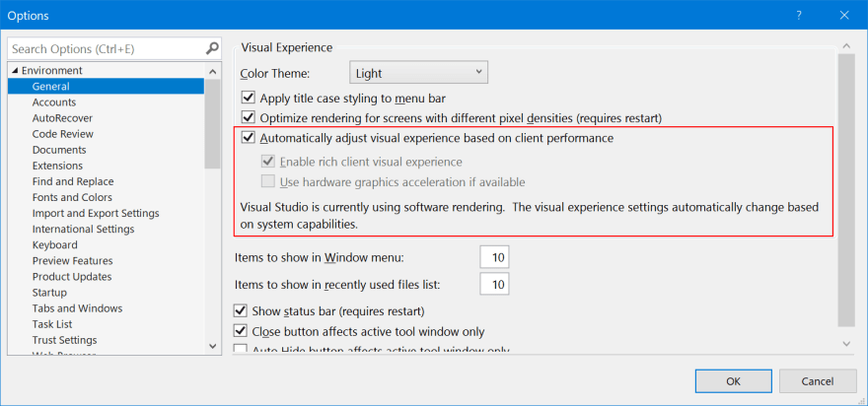Open Code Review options page
This screenshot has width=868, height=406.
click(62, 134)
